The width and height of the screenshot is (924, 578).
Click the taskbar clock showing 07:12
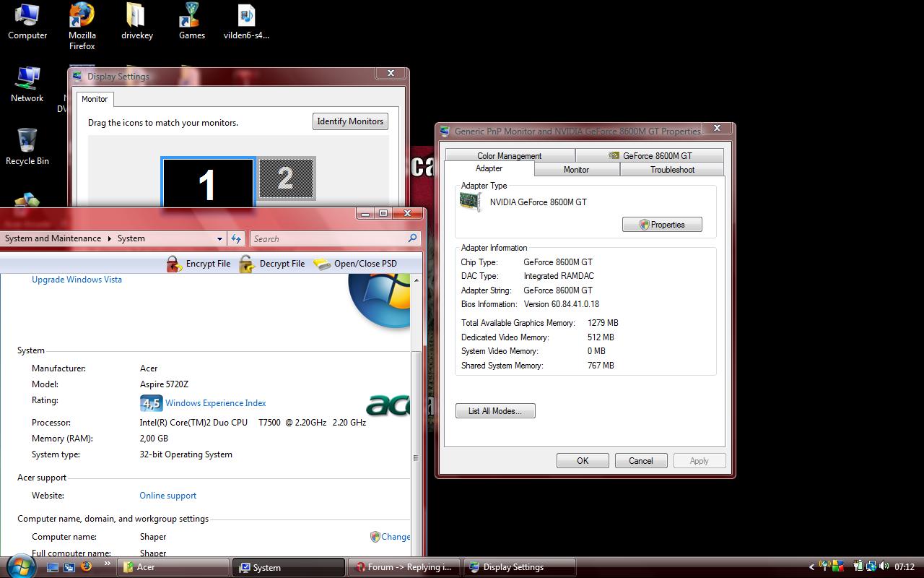905,567
